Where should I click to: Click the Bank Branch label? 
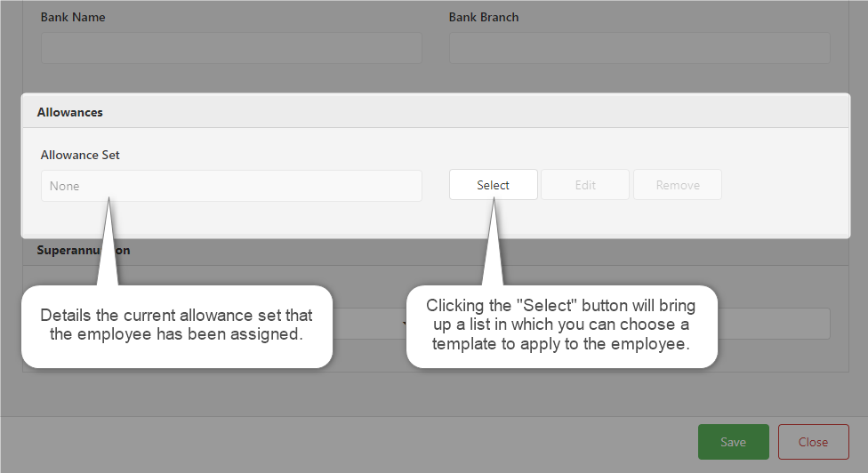tap(484, 17)
